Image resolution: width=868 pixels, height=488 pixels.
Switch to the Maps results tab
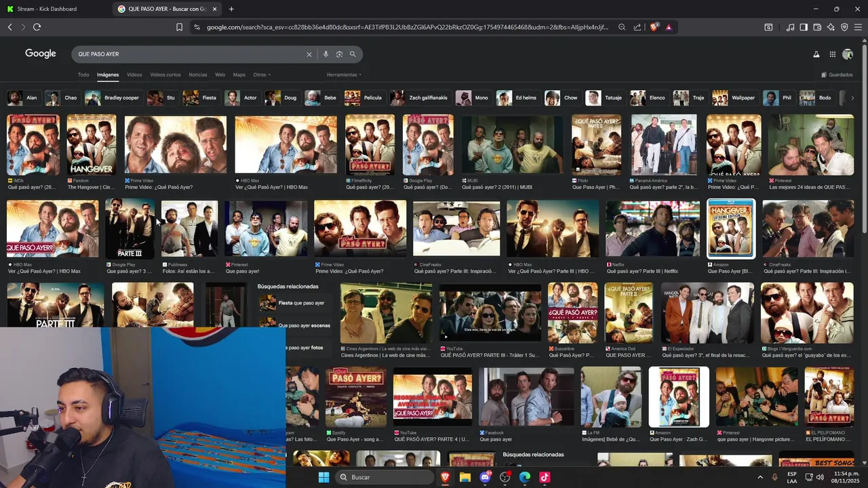click(239, 75)
